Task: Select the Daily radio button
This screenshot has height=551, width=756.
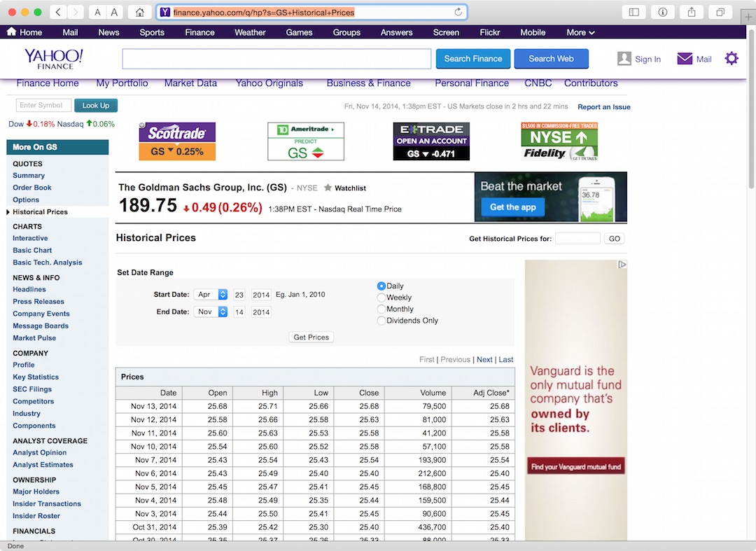Action: tap(381, 286)
